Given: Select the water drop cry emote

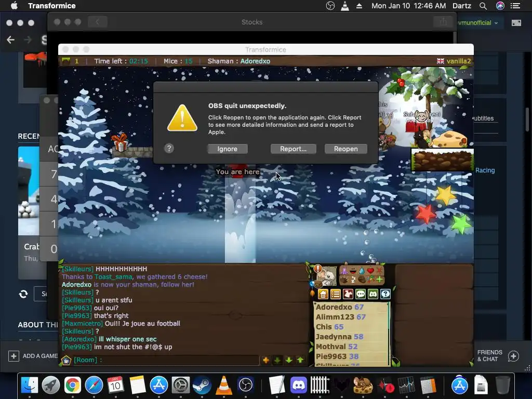Looking at the screenshot, I should [x=362, y=271].
